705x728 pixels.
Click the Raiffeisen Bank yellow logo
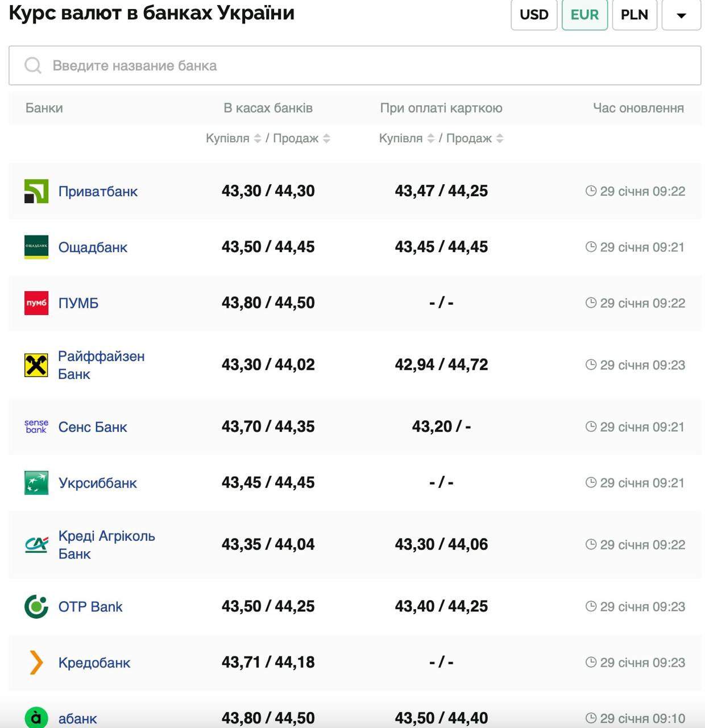(x=36, y=365)
